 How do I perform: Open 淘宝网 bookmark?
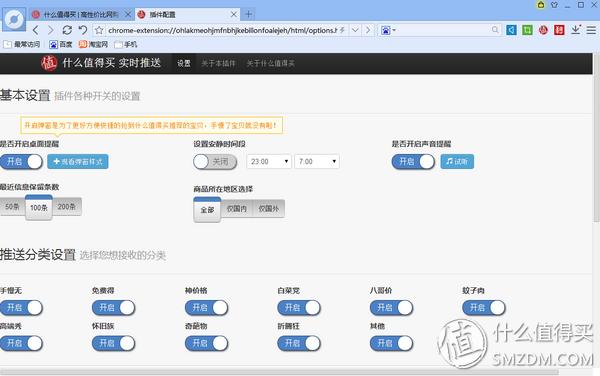(93, 44)
